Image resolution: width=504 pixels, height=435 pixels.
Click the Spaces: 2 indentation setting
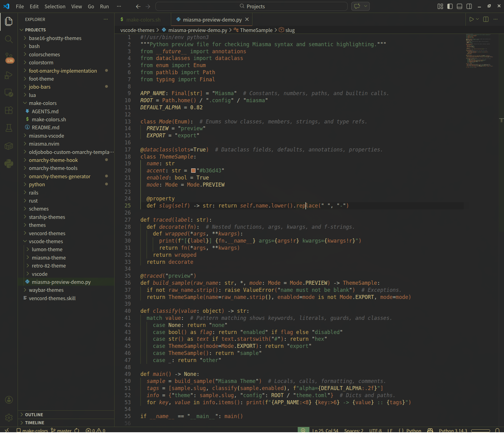pyautogui.click(x=354, y=430)
